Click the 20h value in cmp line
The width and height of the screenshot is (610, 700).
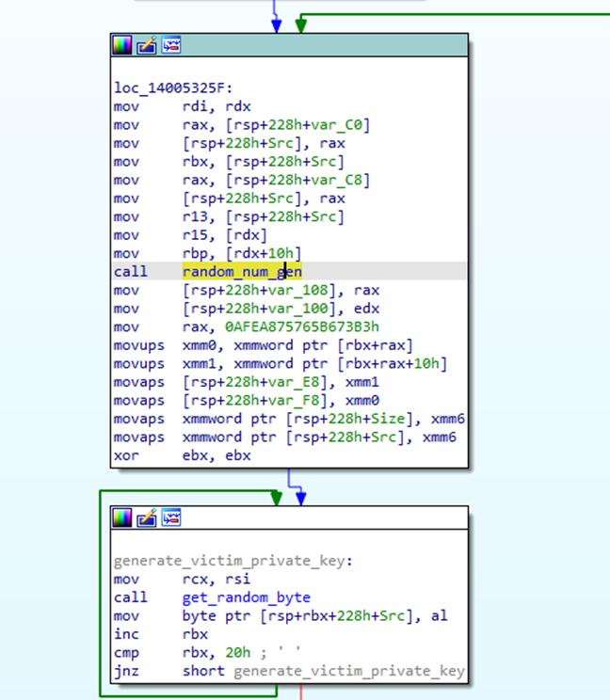click(237, 653)
